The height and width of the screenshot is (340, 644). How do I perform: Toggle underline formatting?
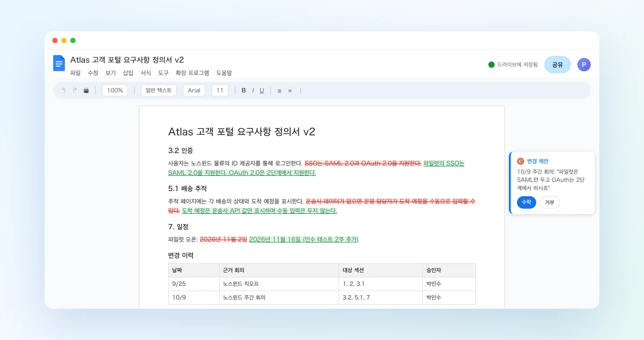[x=262, y=90]
